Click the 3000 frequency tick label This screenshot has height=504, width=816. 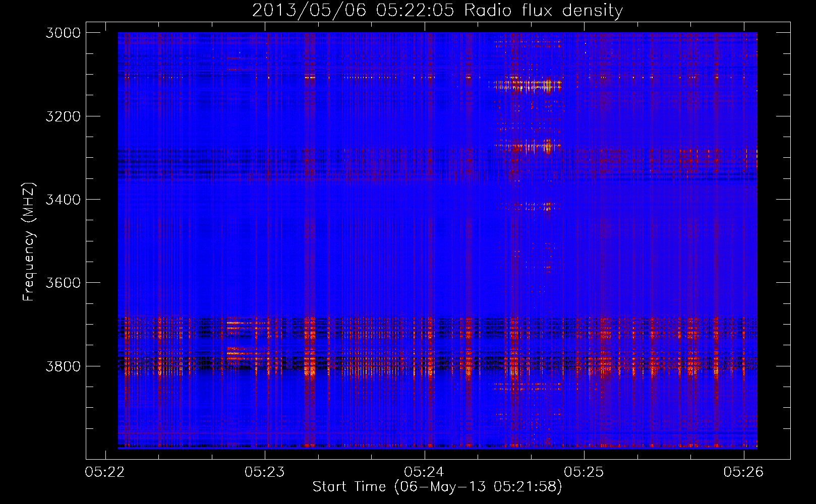63,33
